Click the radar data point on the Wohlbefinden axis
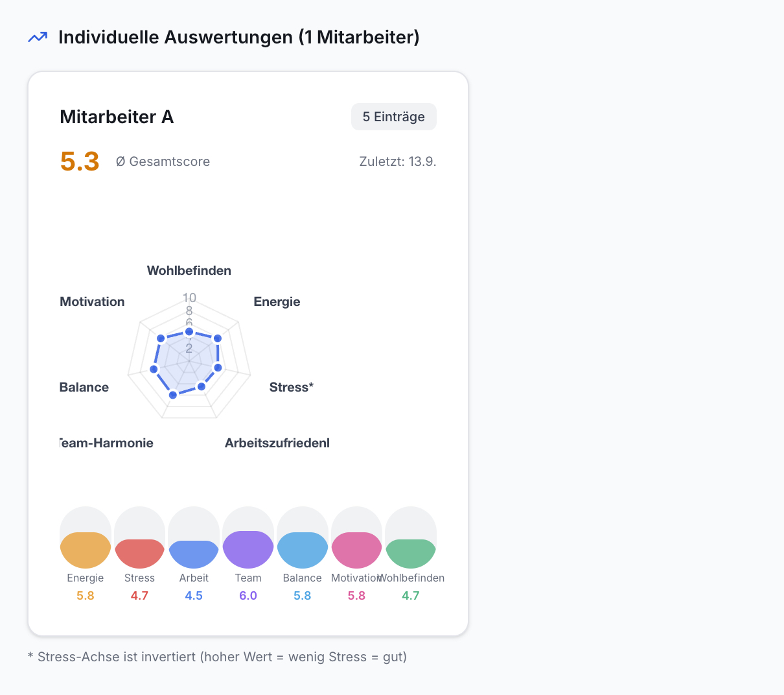Screen dimensions: 784x695 pyautogui.click(x=189, y=332)
